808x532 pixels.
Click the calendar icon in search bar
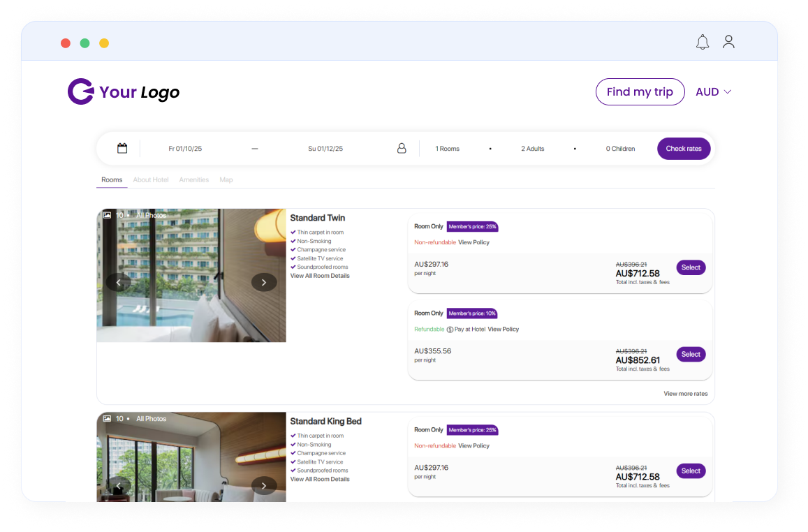coord(122,148)
